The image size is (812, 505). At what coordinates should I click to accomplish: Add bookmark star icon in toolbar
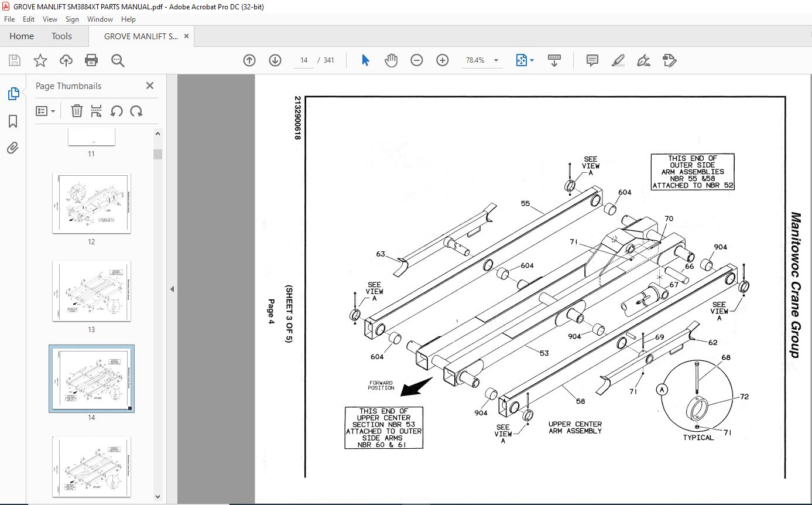tap(40, 60)
